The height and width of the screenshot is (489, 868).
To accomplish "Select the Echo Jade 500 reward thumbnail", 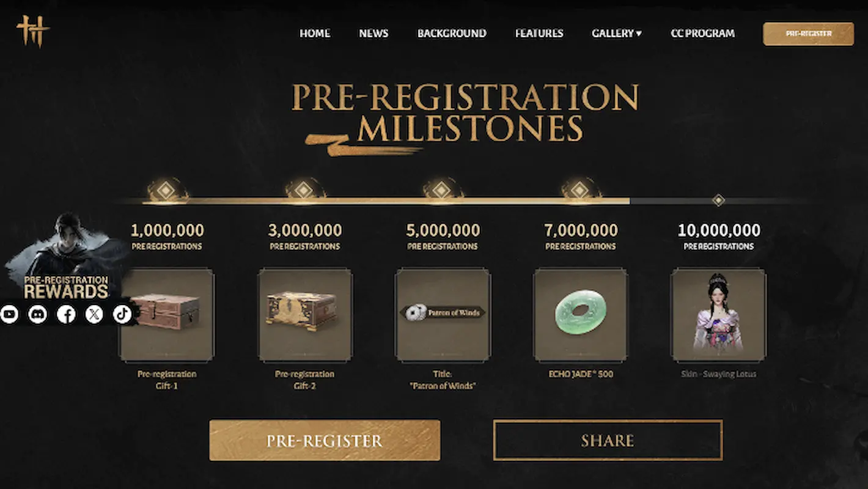I will (x=581, y=315).
